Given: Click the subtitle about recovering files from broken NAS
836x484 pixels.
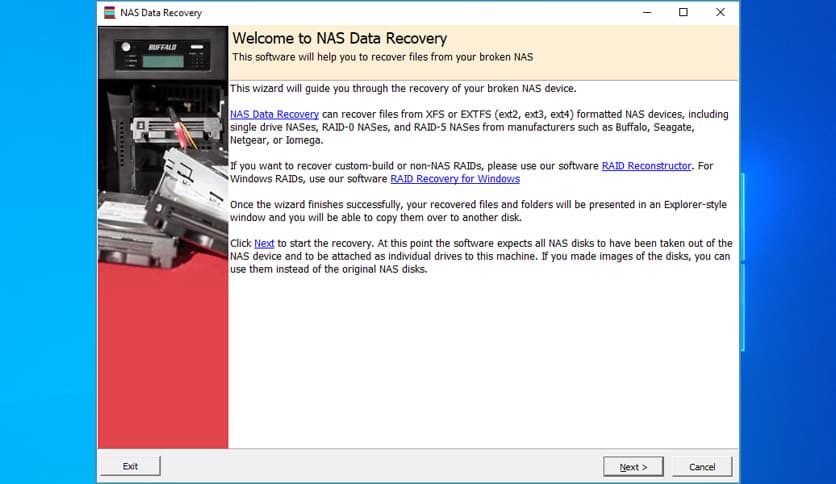Looking at the screenshot, I should click(382, 57).
